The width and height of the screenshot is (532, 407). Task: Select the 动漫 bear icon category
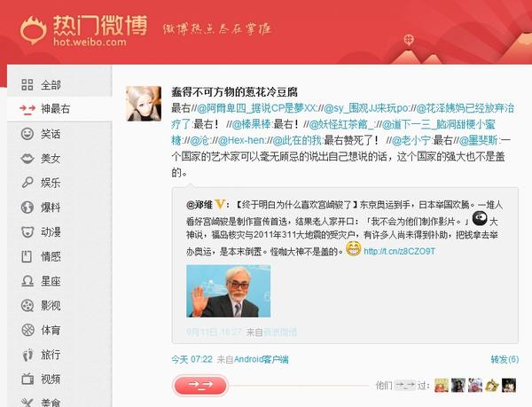coord(27,231)
